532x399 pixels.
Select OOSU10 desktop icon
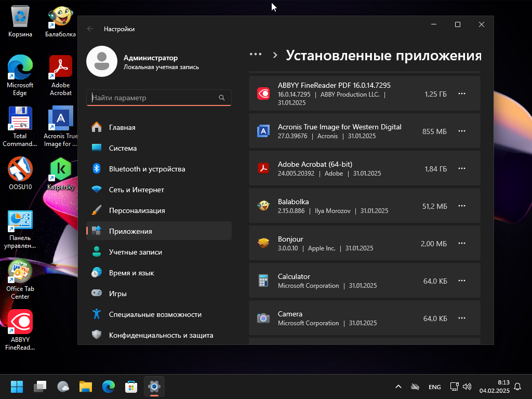tap(20, 173)
